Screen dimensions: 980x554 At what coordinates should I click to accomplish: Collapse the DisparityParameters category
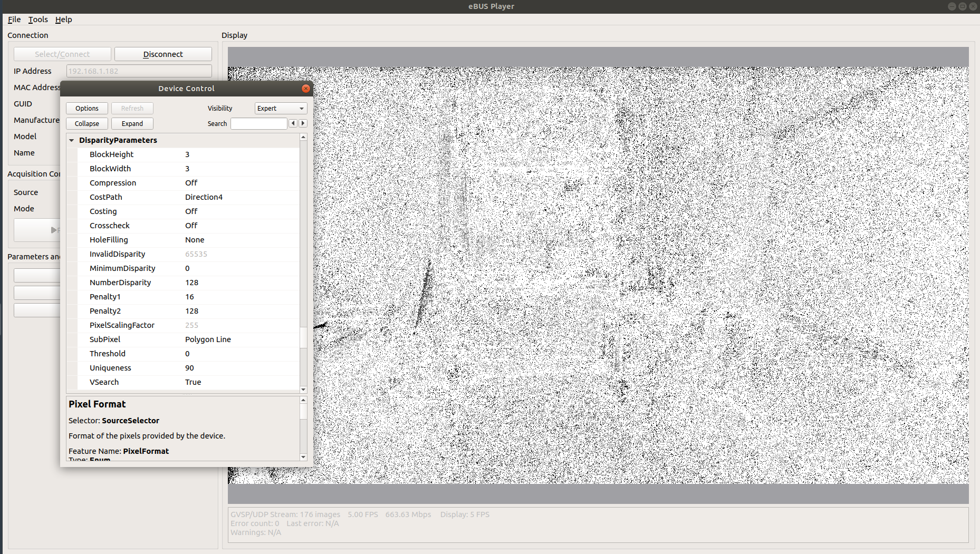[72, 140]
